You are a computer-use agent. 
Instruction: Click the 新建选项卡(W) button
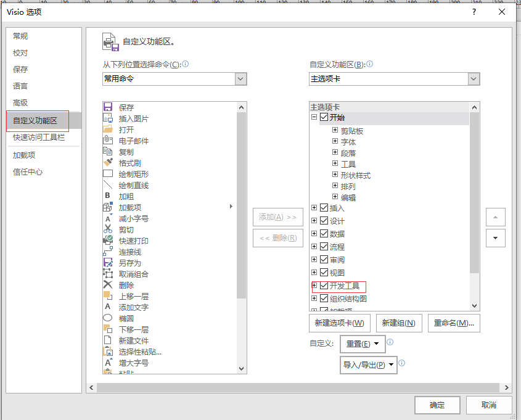point(340,323)
